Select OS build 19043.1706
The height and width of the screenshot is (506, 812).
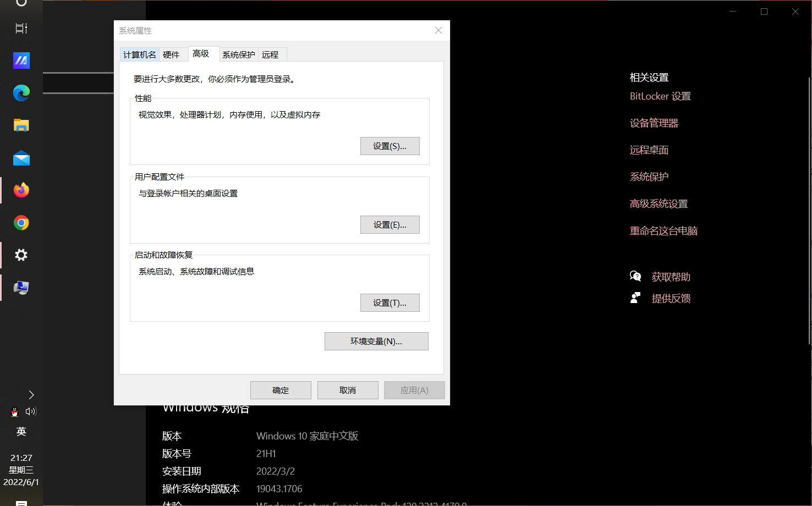click(279, 489)
